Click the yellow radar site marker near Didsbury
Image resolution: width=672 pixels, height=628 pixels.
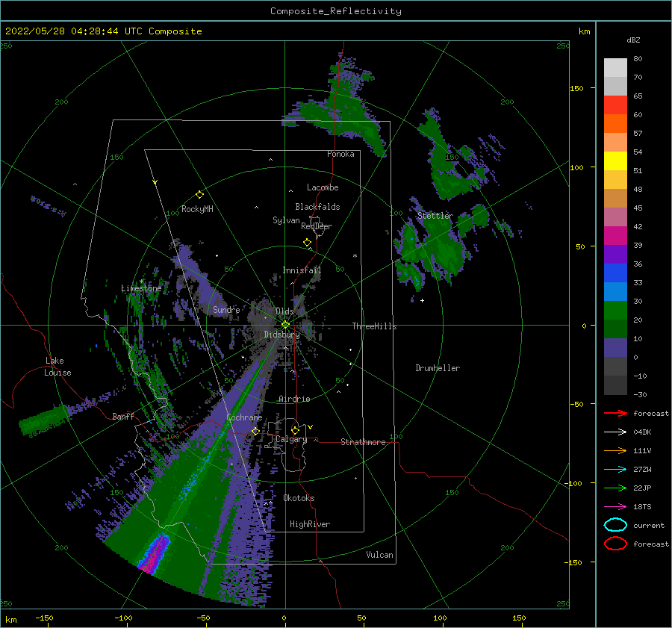(x=285, y=325)
